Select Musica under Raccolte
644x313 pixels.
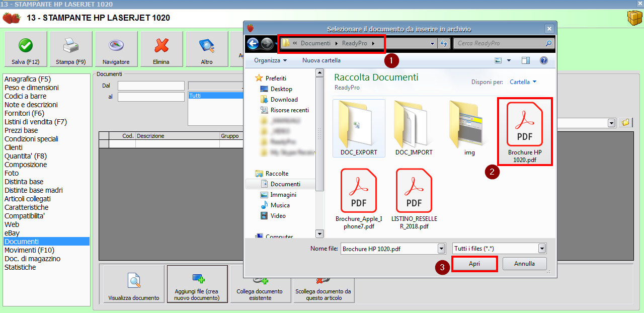click(x=275, y=205)
